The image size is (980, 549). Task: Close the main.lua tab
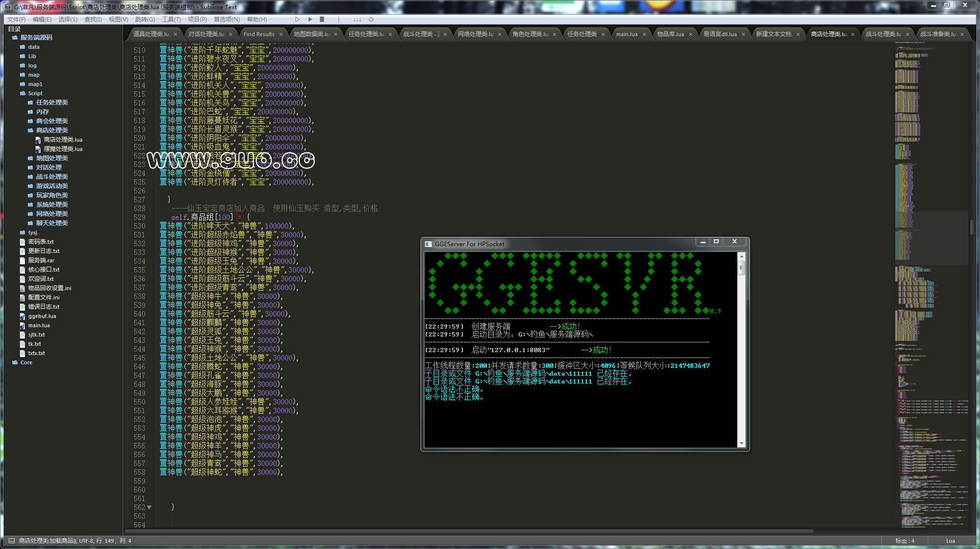pyautogui.click(x=644, y=34)
